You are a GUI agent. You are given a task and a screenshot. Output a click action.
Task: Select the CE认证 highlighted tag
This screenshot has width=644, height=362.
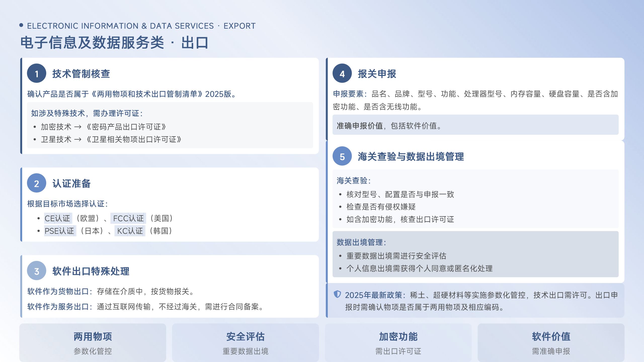click(58, 218)
